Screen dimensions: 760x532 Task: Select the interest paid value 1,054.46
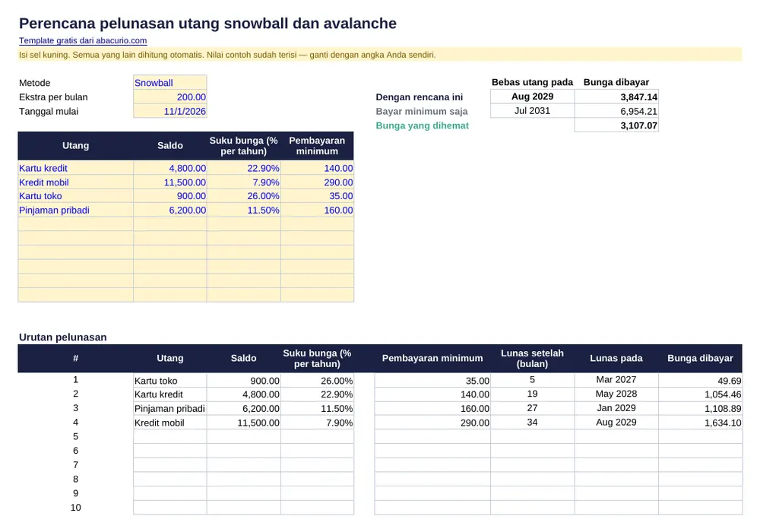[x=701, y=394]
